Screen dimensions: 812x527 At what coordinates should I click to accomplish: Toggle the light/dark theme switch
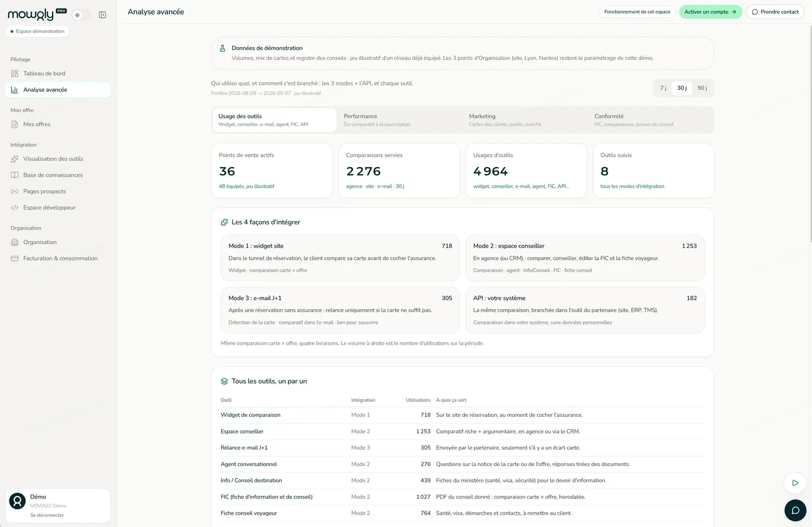pyautogui.click(x=82, y=15)
